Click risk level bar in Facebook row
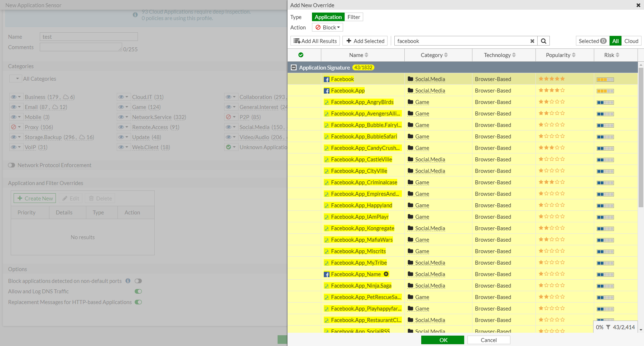This screenshot has height=346, width=644. coord(605,80)
